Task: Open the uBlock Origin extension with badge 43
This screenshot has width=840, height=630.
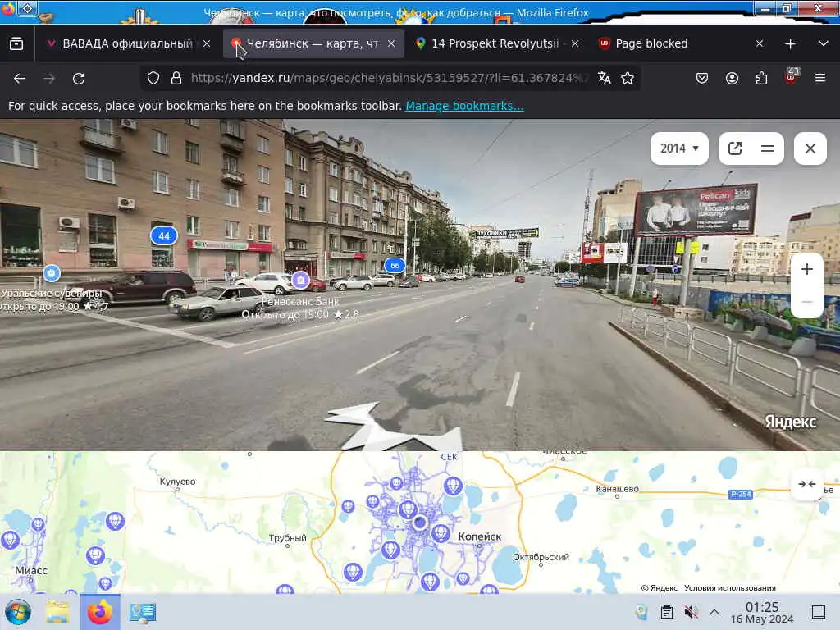Action: pyautogui.click(x=792, y=77)
